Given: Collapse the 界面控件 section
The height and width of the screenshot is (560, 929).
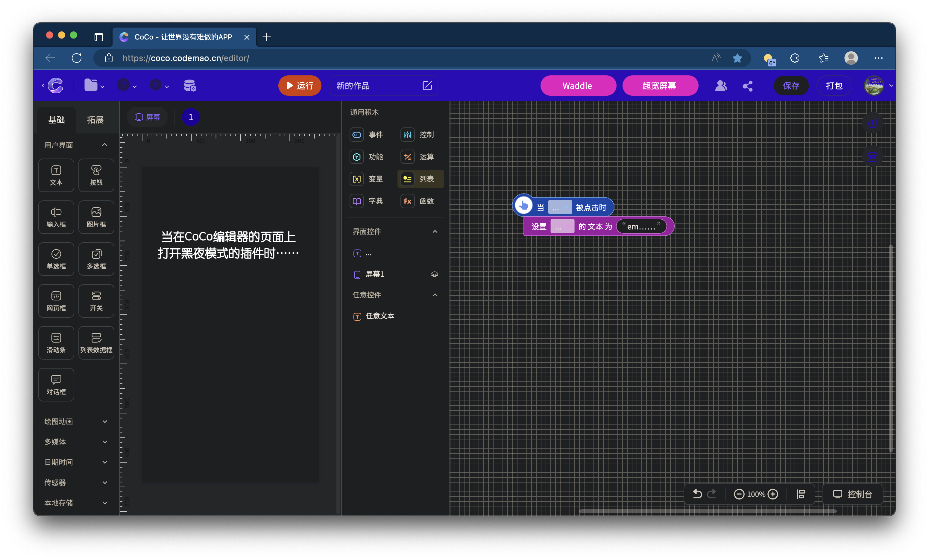Looking at the screenshot, I should pos(435,231).
